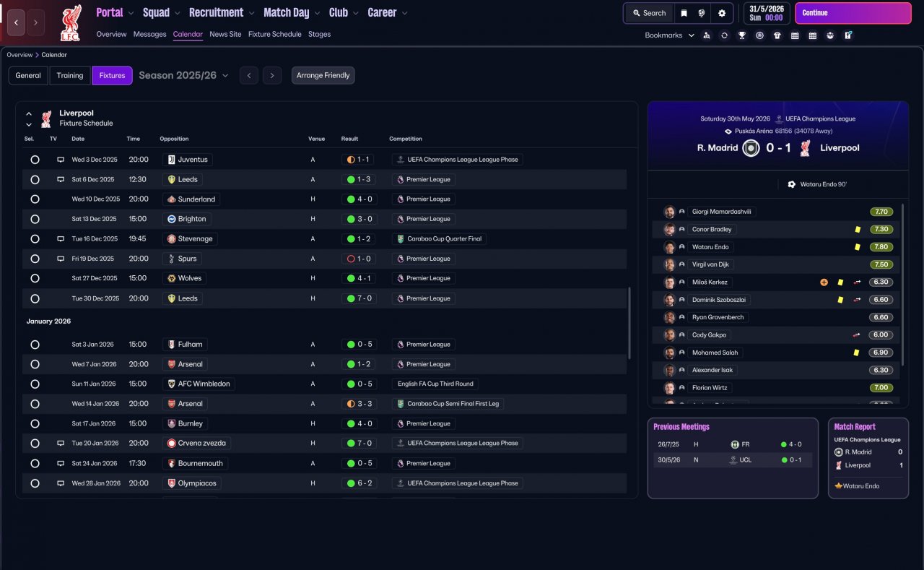Viewport: 924px width, 570px height.
Task: Expand the Portal menu dropdown
Action: (131, 13)
